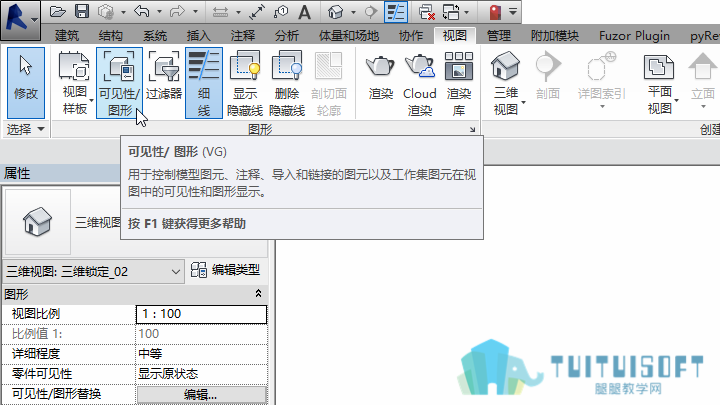Select the Text tool letter A icon
This screenshot has height=405, width=720.
(x=304, y=12)
